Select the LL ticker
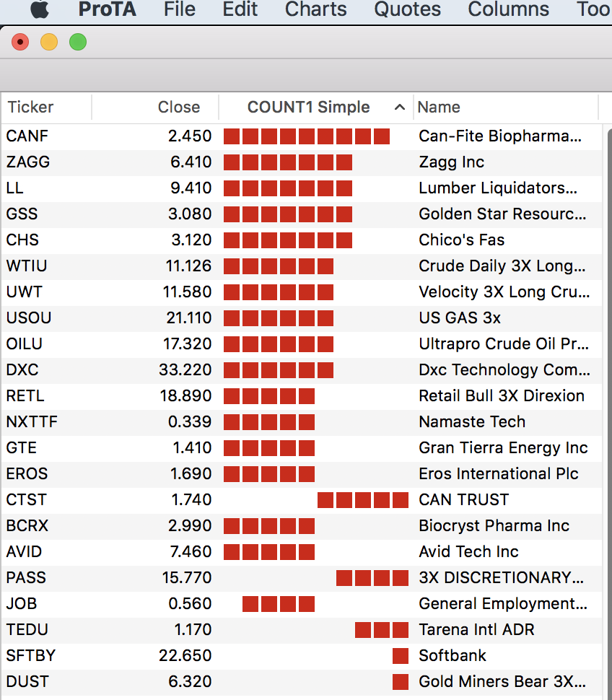Screen dimensions: 612x700 (x=14, y=188)
